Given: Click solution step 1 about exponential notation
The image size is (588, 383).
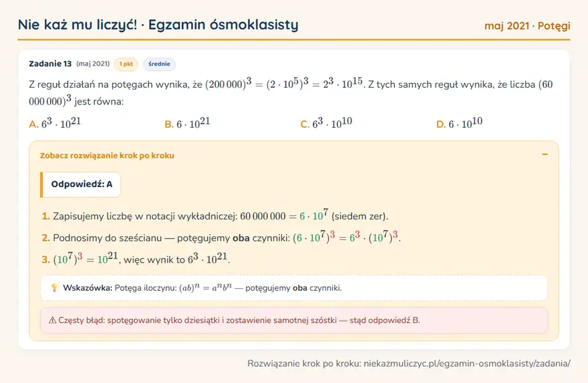Looking at the screenshot, I should [215, 215].
